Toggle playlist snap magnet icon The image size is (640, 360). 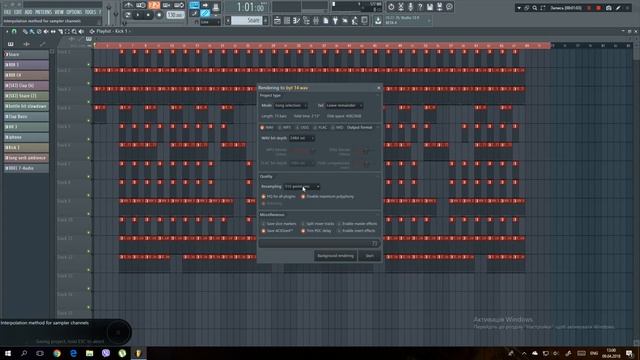(x=14, y=31)
